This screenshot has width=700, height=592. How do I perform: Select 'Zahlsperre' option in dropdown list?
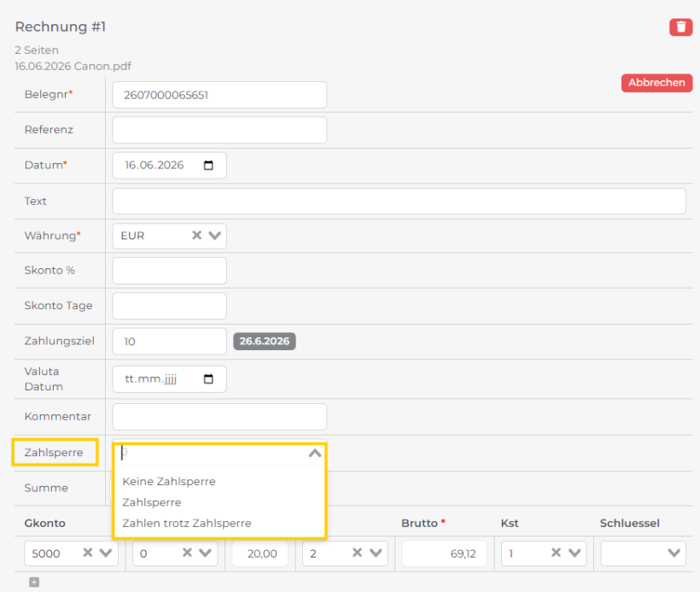pos(151,502)
